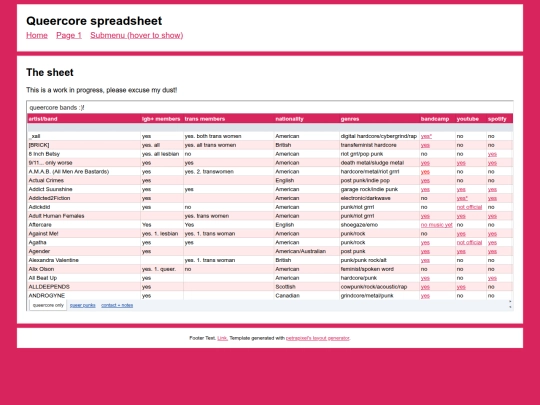
Task: Select the shoegaze/emo genre cell
Action: [x=379, y=225]
